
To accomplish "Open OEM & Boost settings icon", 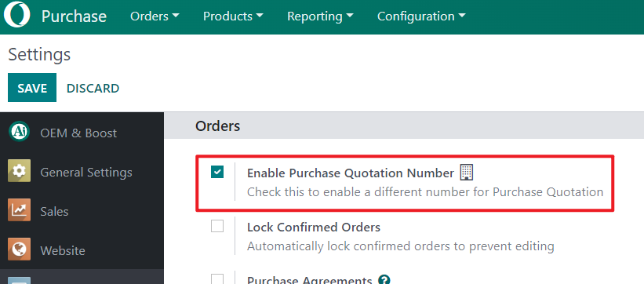I will point(19,132).
